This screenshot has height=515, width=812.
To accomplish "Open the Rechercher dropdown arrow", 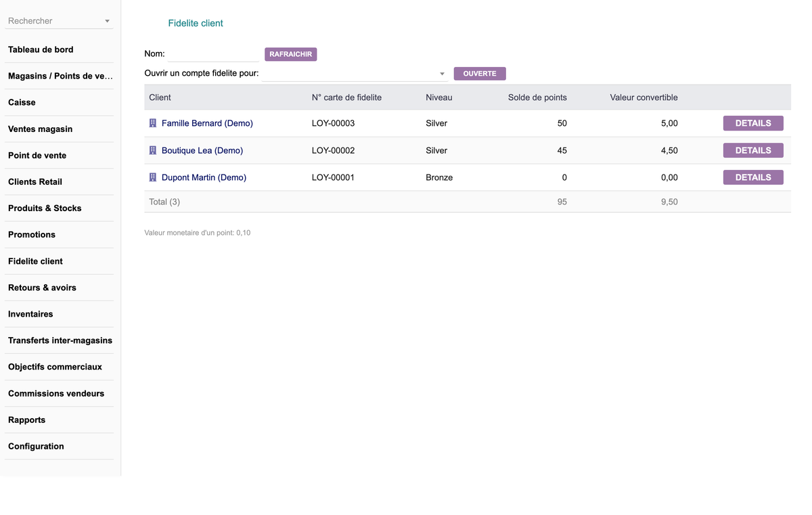I will point(107,22).
